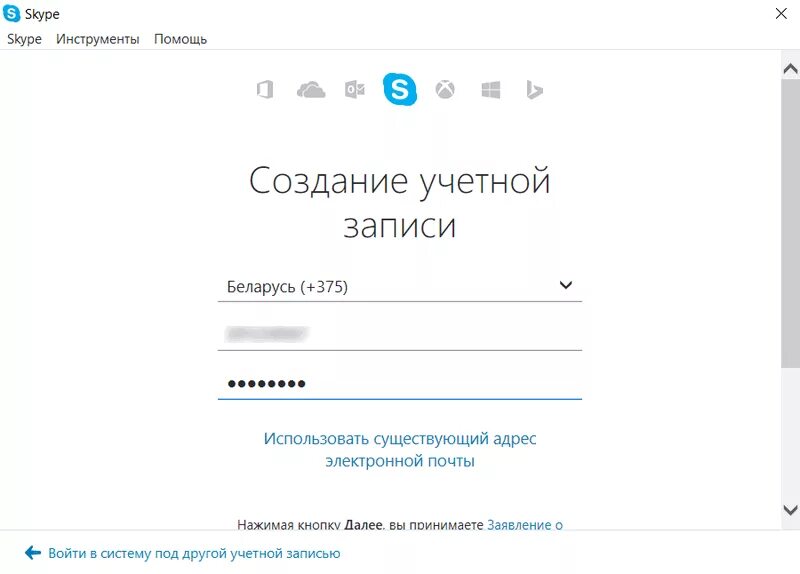Click Войти в систему под другой учетной записью
800x574 pixels.
[x=194, y=553]
